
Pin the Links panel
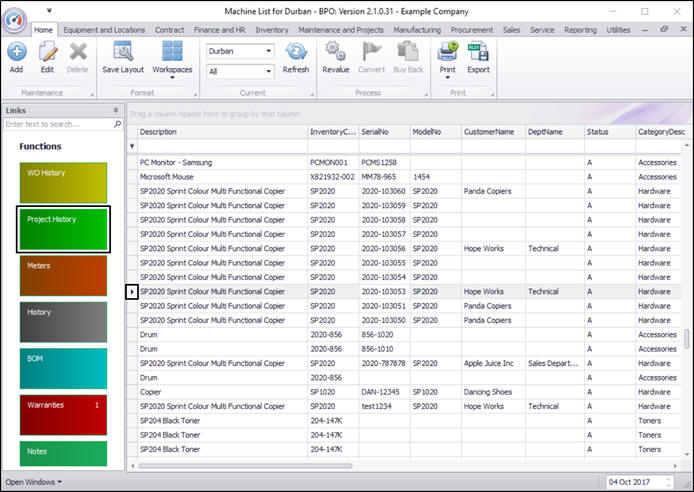tap(116, 110)
